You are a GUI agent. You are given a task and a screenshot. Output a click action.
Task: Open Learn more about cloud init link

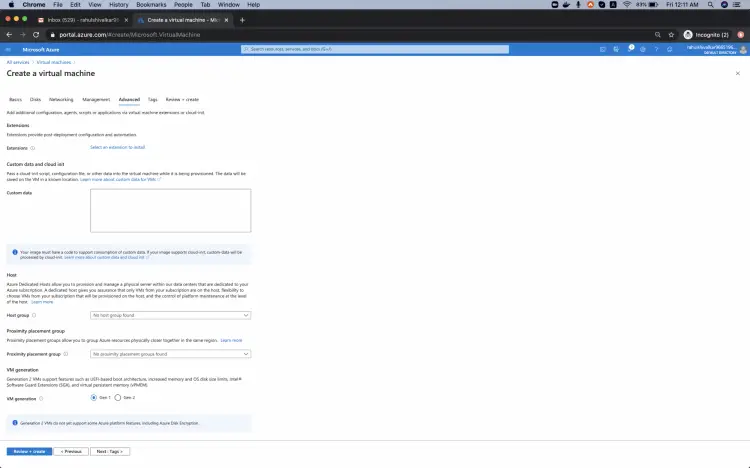tap(106, 257)
